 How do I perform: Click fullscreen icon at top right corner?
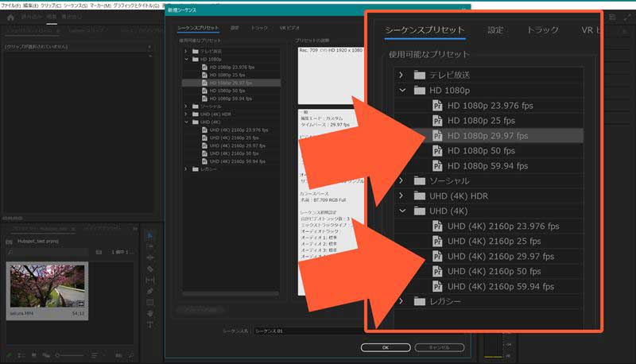point(627,17)
